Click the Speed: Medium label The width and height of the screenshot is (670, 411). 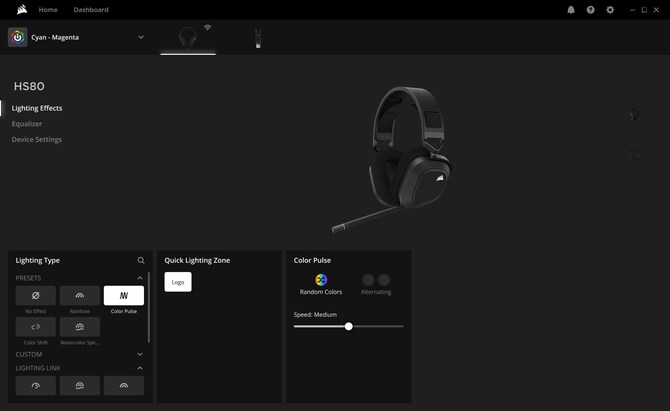click(315, 314)
